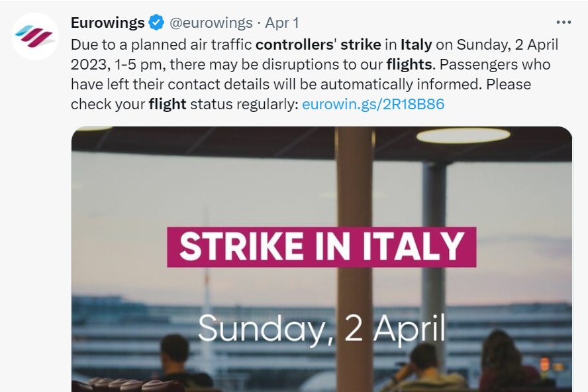588x392 pixels.
Task: Click the seated person at bottom left
Action: coord(176,363)
